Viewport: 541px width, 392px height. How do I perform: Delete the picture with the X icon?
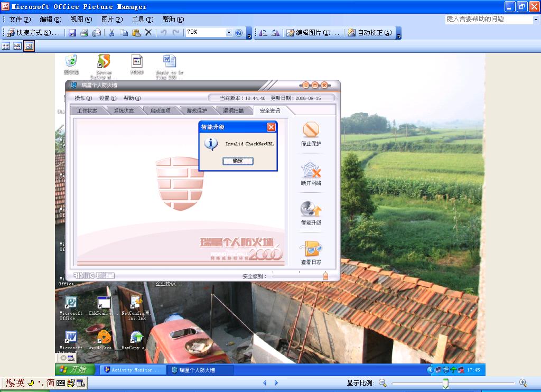(148, 32)
